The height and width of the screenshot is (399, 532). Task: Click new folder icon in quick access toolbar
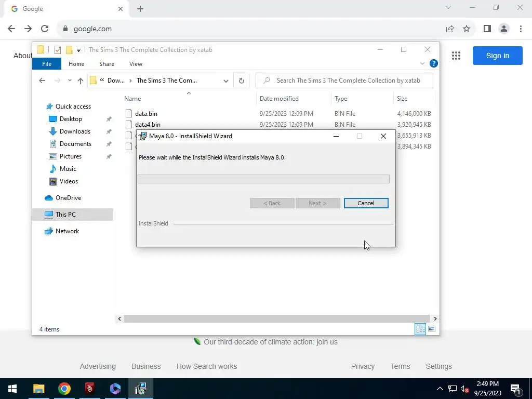(x=69, y=50)
